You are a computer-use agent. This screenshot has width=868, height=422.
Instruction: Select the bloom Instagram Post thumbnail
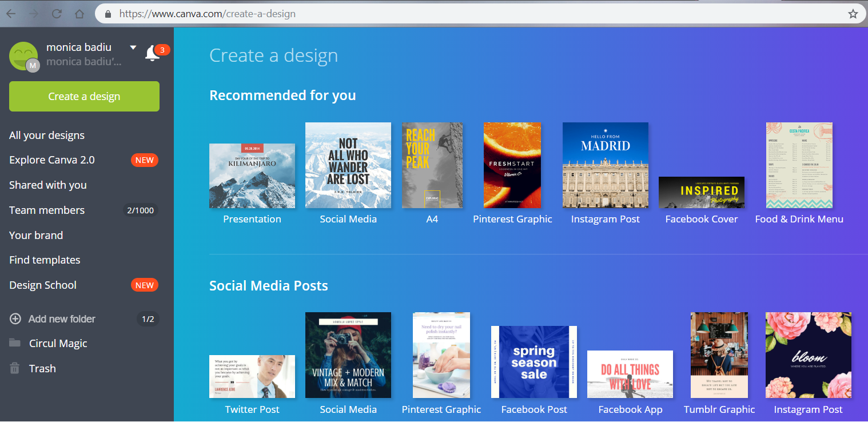pyautogui.click(x=809, y=355)
